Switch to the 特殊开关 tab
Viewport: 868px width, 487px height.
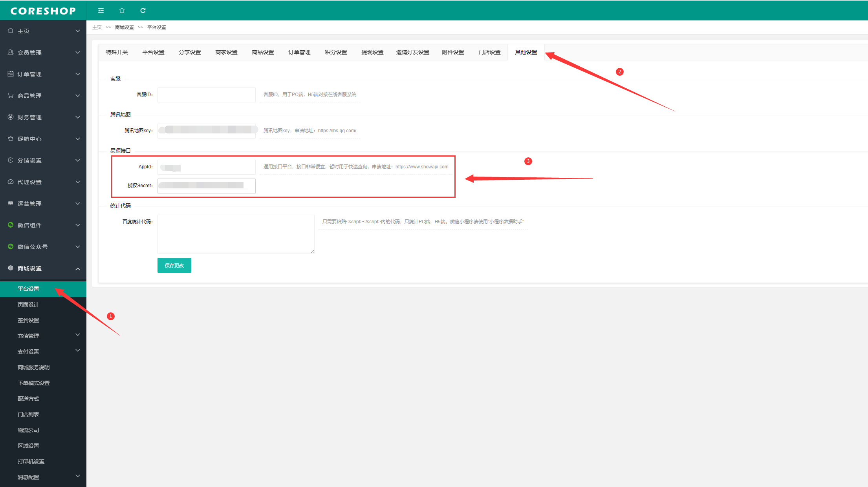[117, 52]
